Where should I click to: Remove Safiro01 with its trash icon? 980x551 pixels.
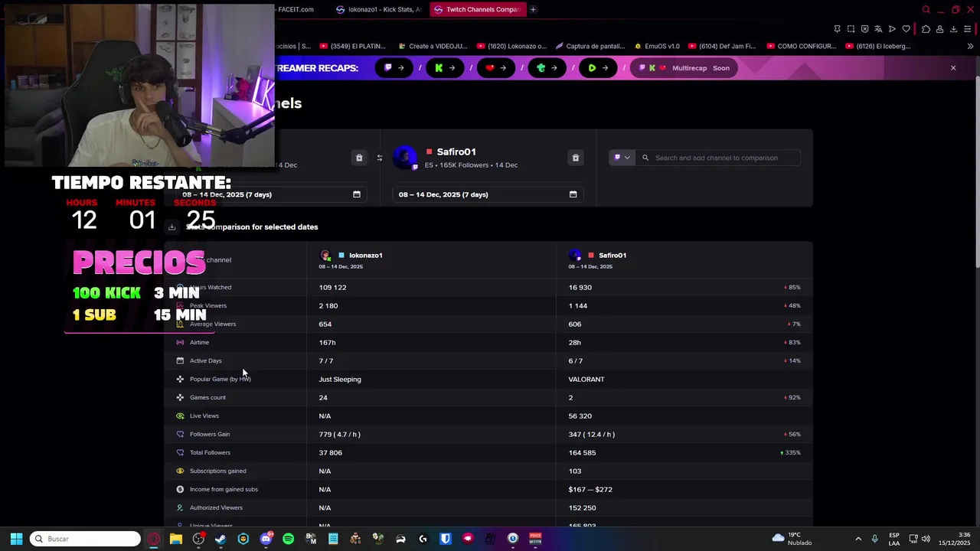(x=576, y=158)
